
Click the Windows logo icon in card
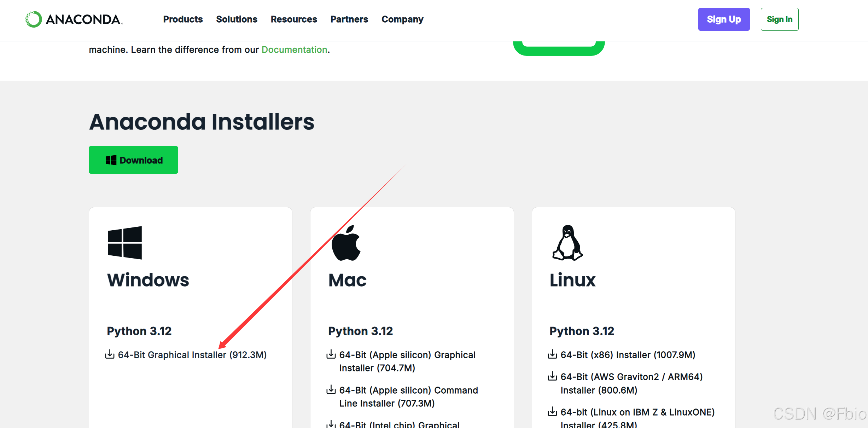click(125, 243)
